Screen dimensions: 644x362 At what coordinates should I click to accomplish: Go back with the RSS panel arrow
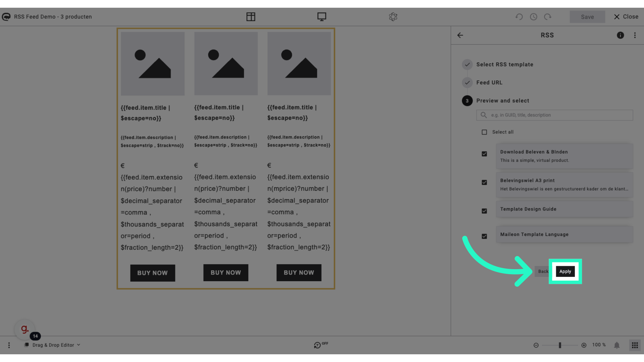(x=460, y=35)
